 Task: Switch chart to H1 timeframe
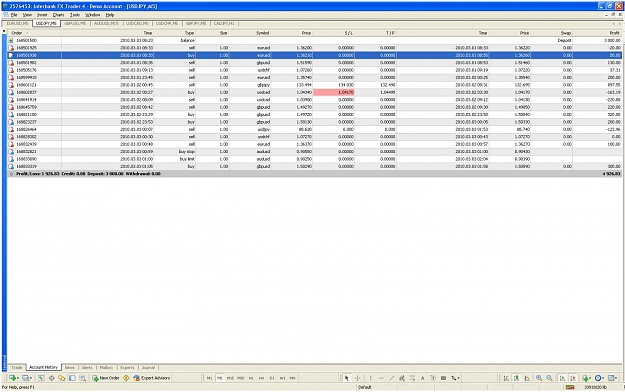point(251,378)
